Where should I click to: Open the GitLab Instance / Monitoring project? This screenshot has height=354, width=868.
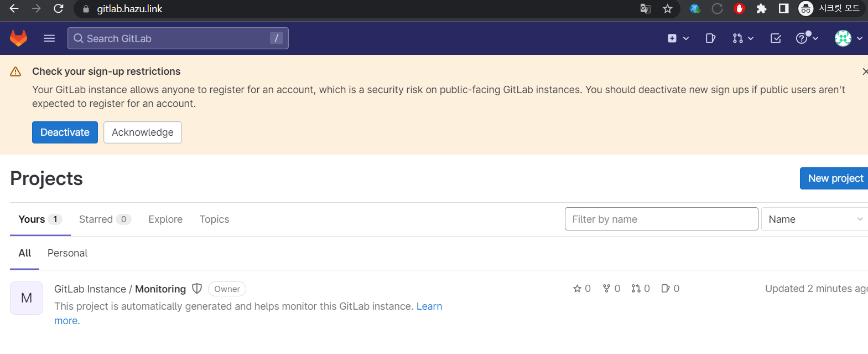[120, 289]
